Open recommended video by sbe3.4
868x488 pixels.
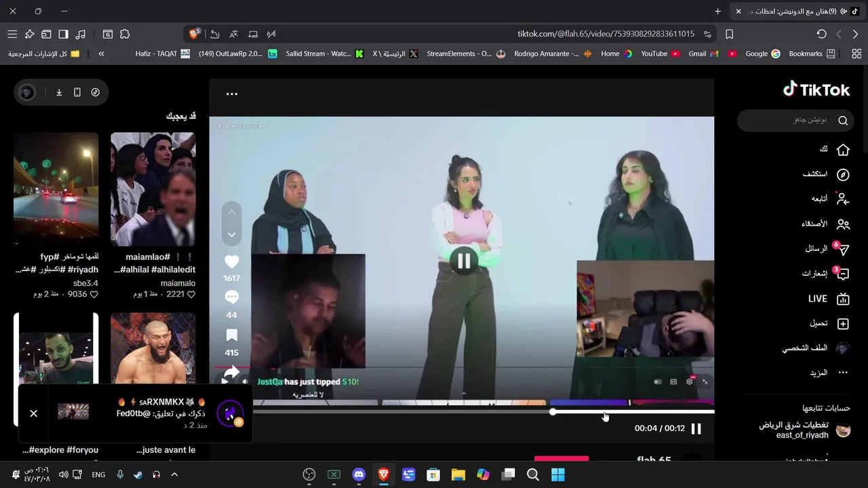tap(56, 188)
